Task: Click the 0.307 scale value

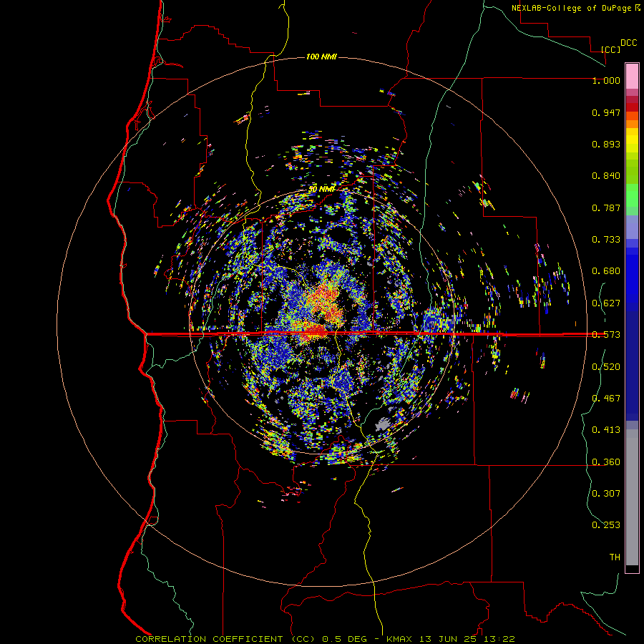Action: (606, 494)
